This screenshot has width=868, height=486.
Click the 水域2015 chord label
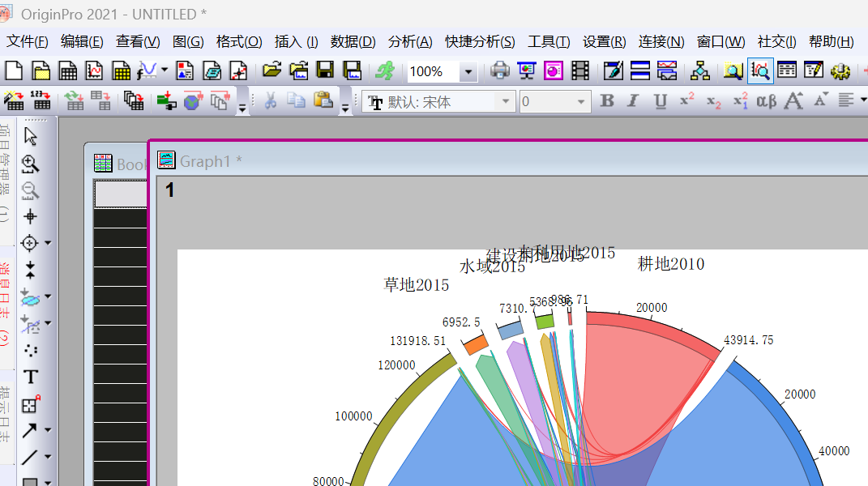pos(492,266)
